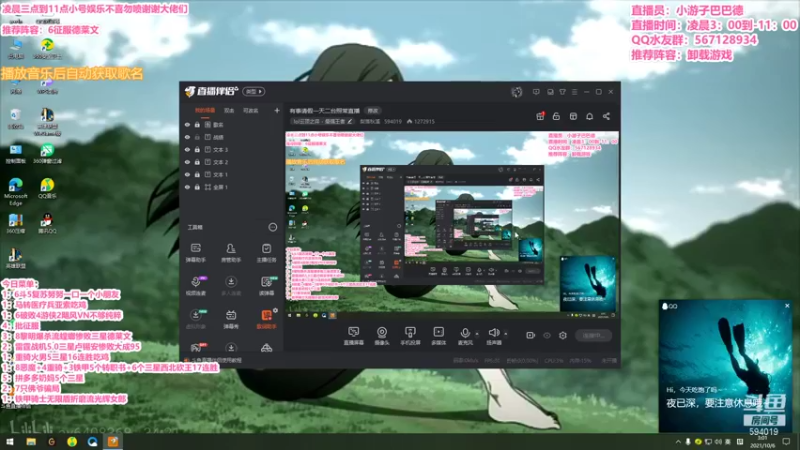Open the gift box icon with red badge

click(540, 116)
